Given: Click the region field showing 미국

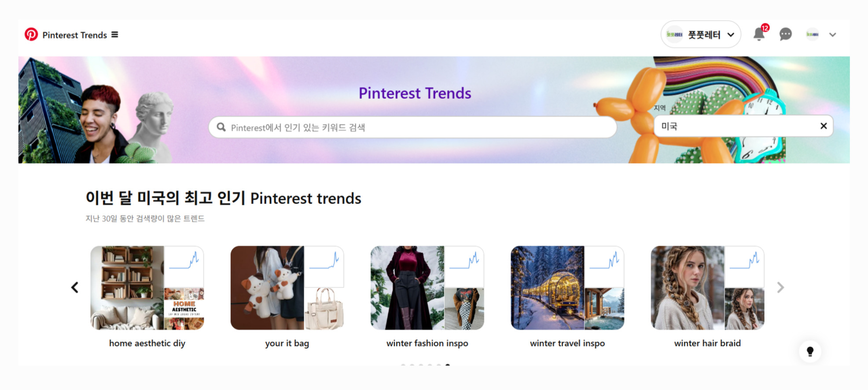Looking at the screenshot, I should click(x=743, y=126).
